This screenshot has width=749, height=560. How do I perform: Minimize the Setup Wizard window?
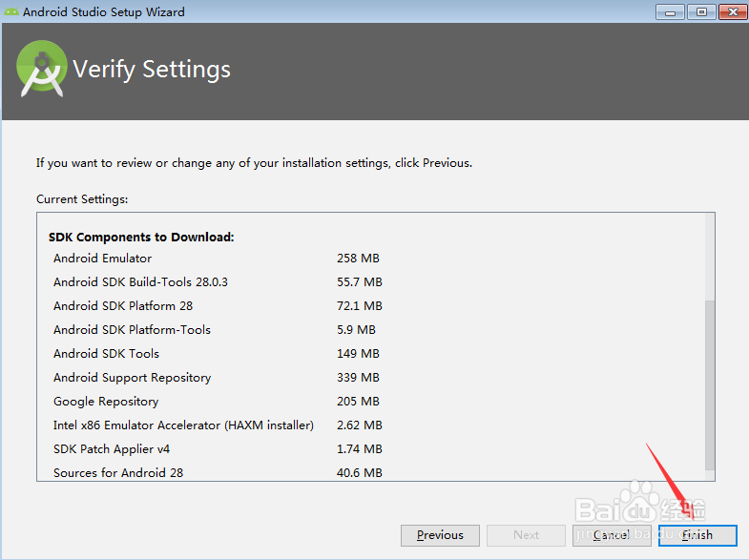pos(670,12)
